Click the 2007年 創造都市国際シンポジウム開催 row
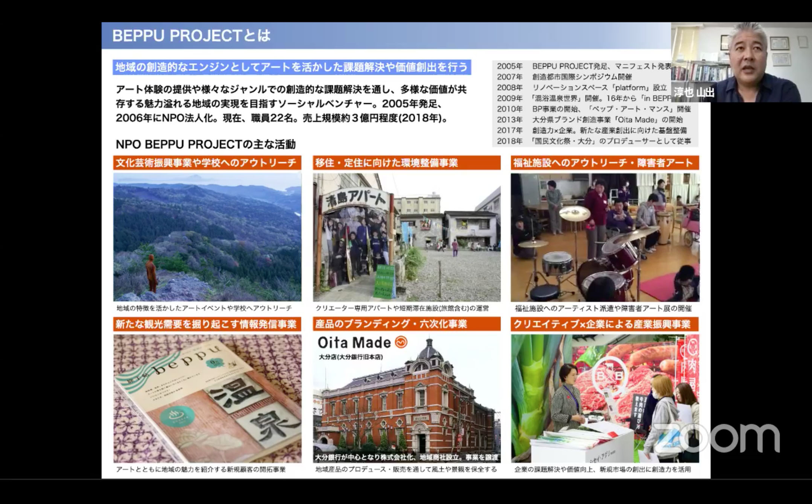 (x=564, y=77)
